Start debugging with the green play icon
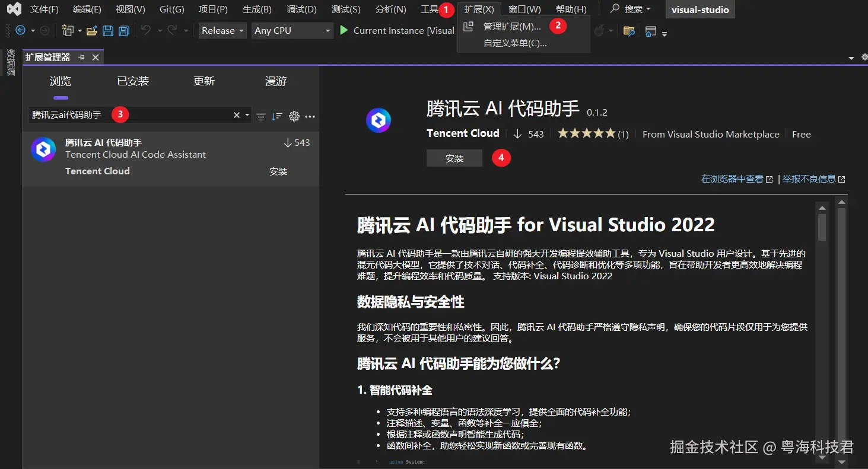 coord(344,30)
